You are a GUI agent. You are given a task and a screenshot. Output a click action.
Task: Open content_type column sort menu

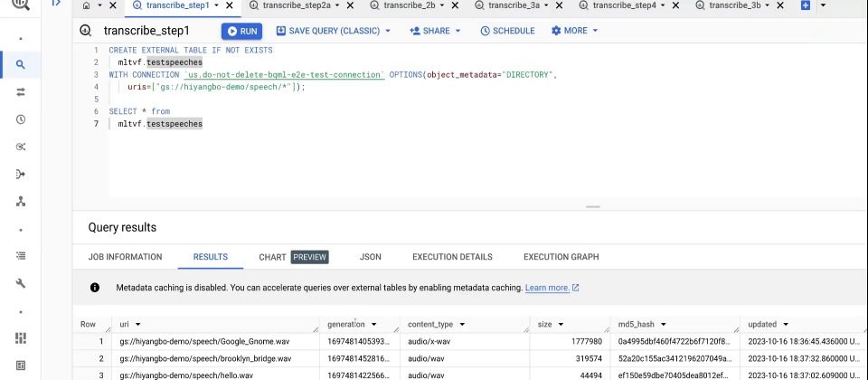(462, 325)
